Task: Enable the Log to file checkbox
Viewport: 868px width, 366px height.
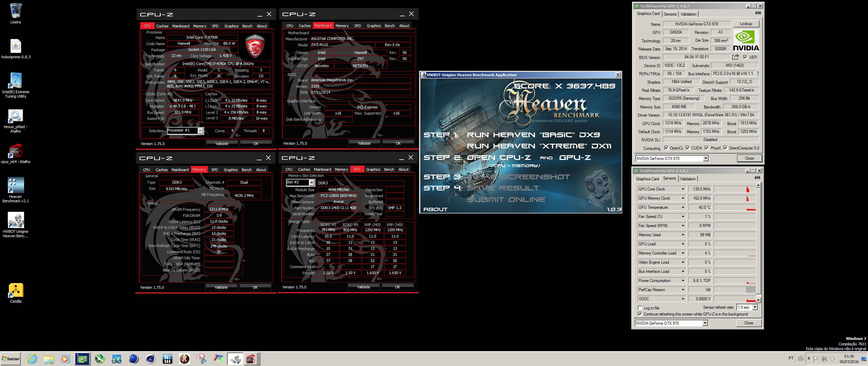Action: (640, 308)
